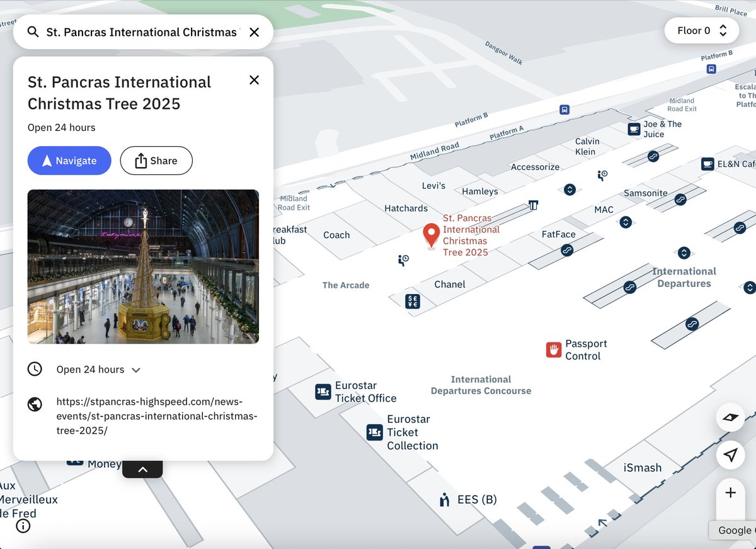
Task: Click the escalator icon left of International Departures
Action: [x=629, y=287]
